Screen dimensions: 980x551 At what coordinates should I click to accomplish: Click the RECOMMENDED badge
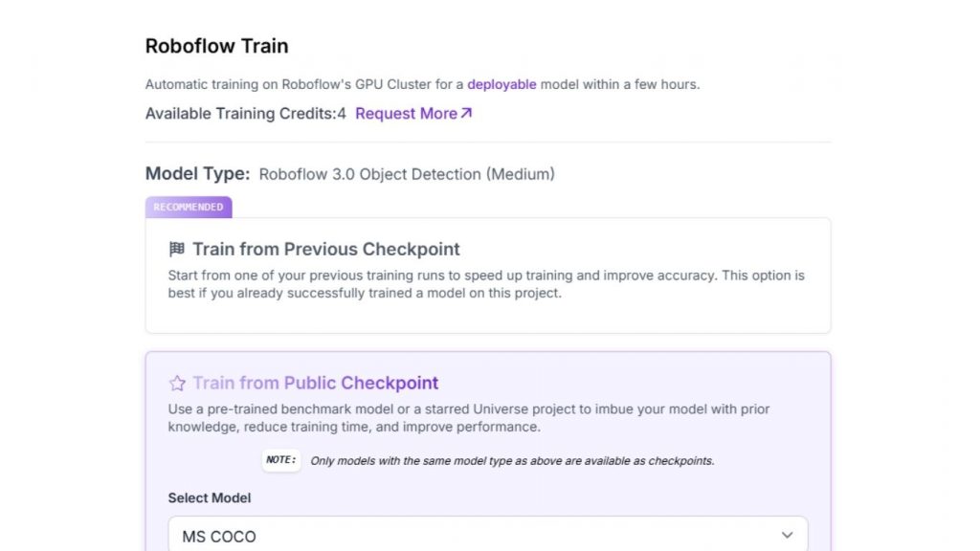(189, 207)
